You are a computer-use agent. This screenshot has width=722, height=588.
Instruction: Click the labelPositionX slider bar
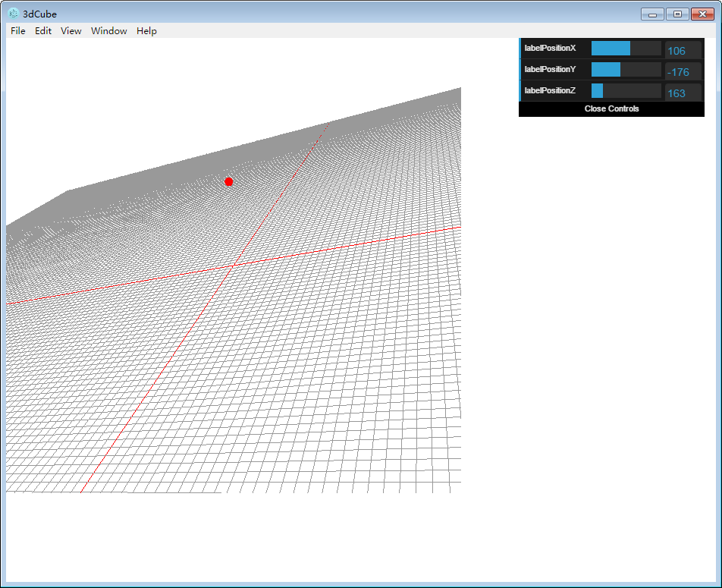[x=626, y=49]
